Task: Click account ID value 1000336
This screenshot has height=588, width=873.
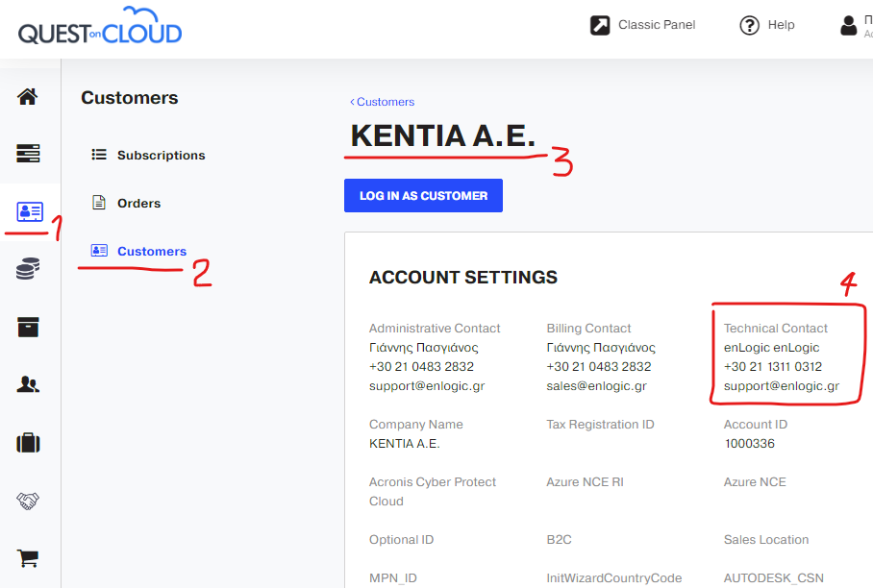Action: point(749,443)
